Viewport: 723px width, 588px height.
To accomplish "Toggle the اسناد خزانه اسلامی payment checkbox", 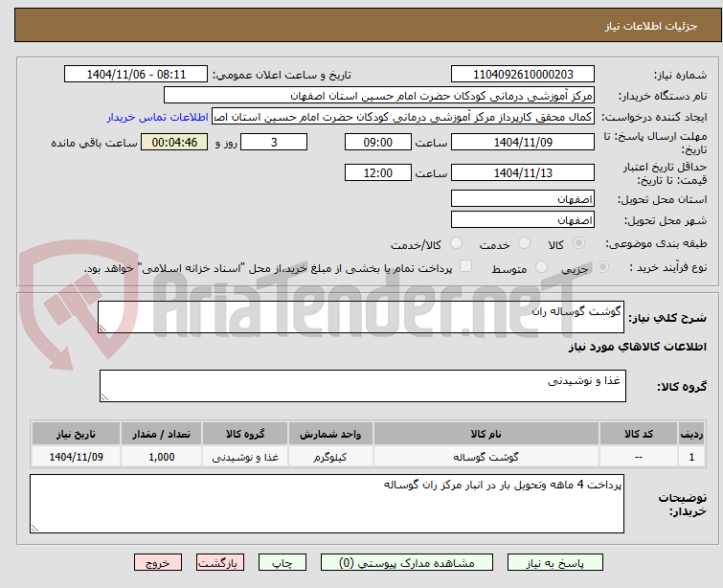I will [x=466, y=266].
